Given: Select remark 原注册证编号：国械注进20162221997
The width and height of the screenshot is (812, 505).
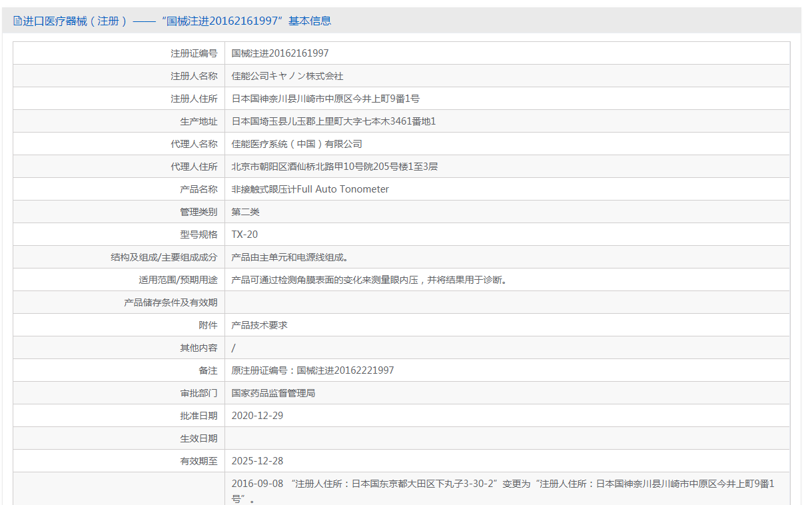Looking at the screenshot, I should (x=313, y=370).
